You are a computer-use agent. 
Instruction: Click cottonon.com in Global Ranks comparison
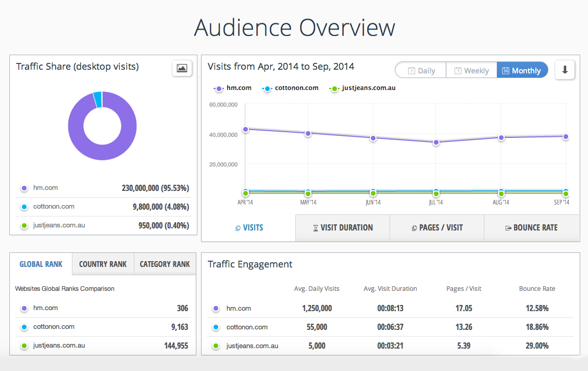click(x=54, y=327)
